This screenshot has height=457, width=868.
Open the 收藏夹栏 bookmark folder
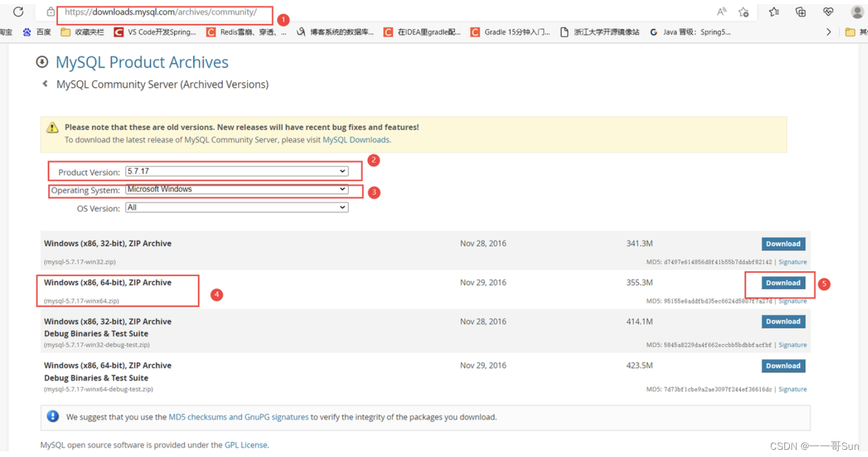tap(82, 32)
